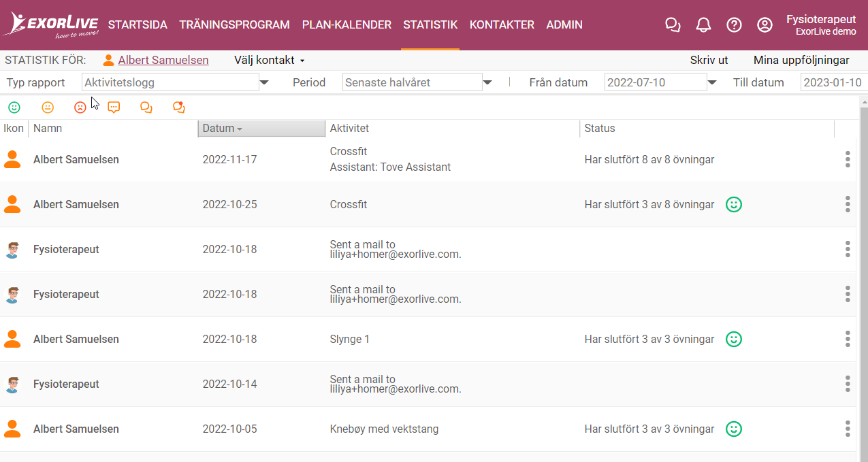Open the notifications bell

point(703,25)
